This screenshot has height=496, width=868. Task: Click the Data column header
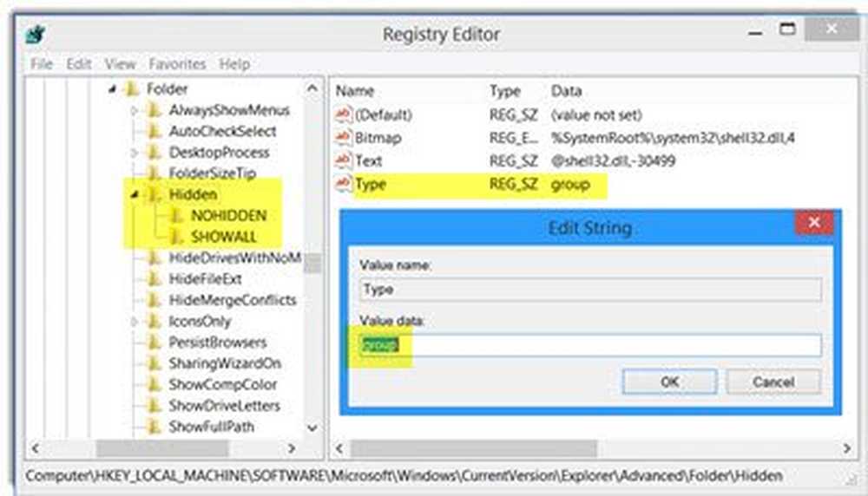[566, 91]
